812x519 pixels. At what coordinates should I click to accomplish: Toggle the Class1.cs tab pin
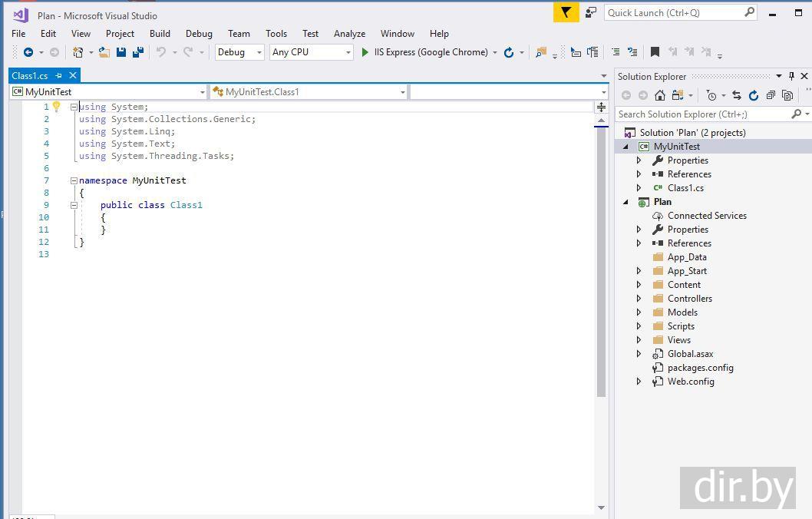59,75
